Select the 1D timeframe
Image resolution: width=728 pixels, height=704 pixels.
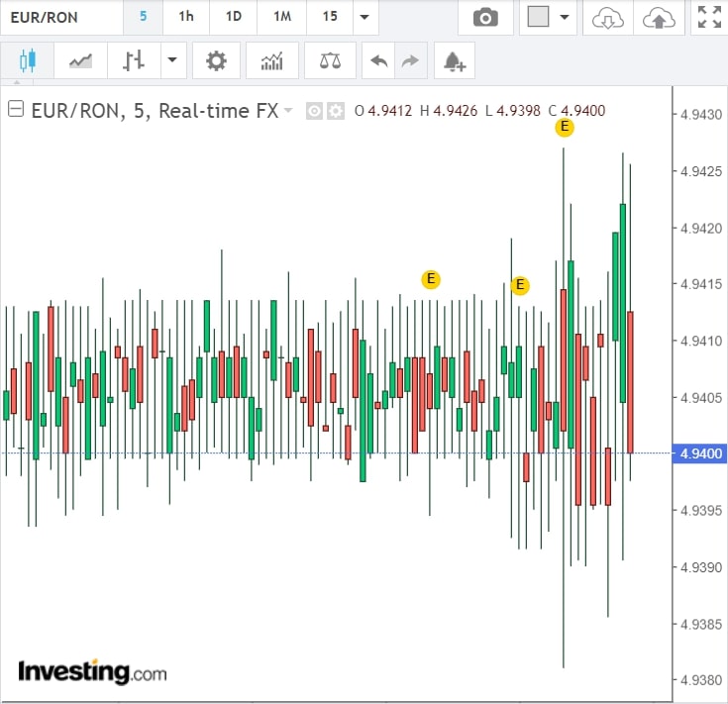(x=233, y=18)
